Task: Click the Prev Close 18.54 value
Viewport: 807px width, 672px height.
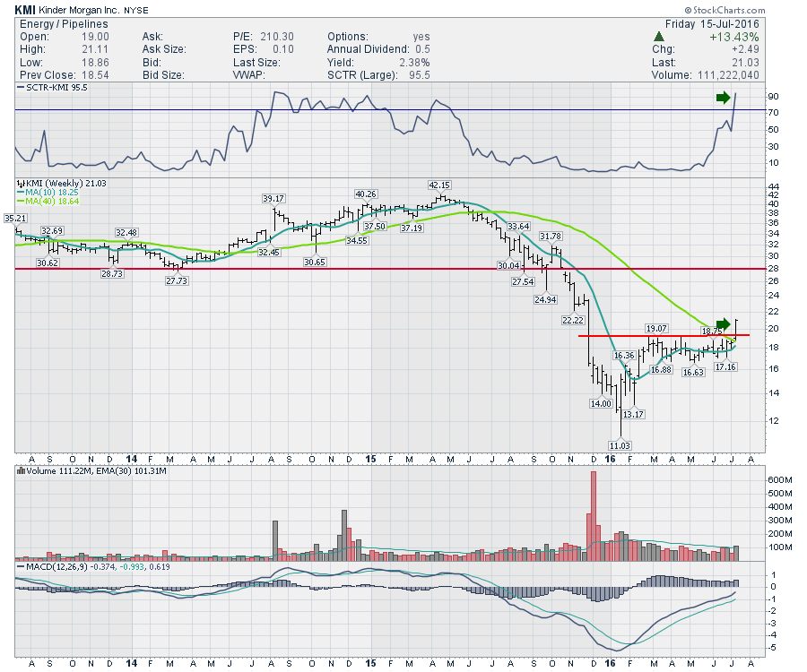Action: (95, 75)
